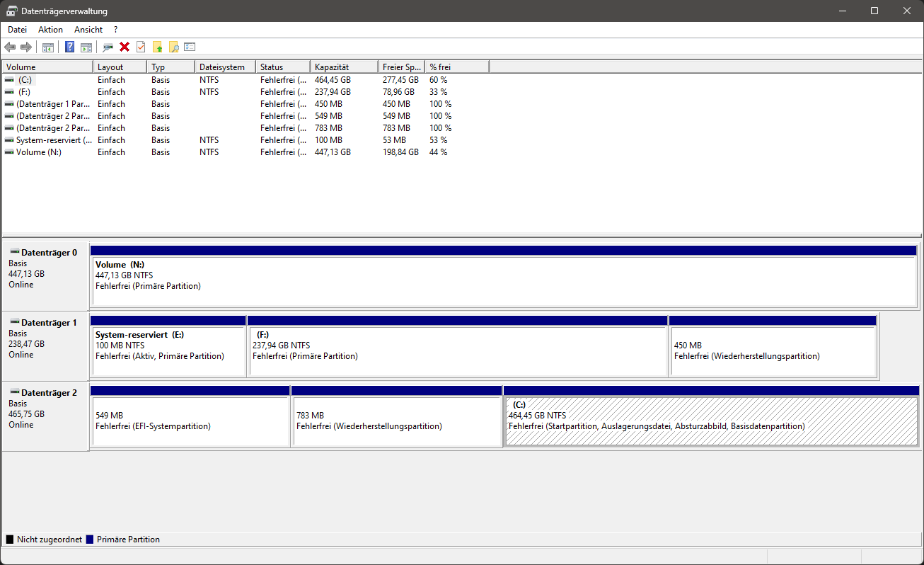
Task: Toggle the action pane toolbar icon
Action: [86, 47]
